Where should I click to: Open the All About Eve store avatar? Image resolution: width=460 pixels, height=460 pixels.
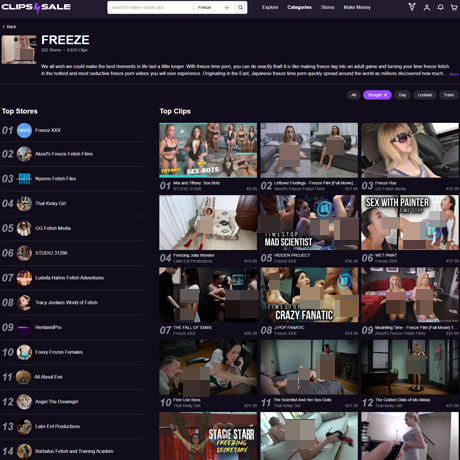23,377
